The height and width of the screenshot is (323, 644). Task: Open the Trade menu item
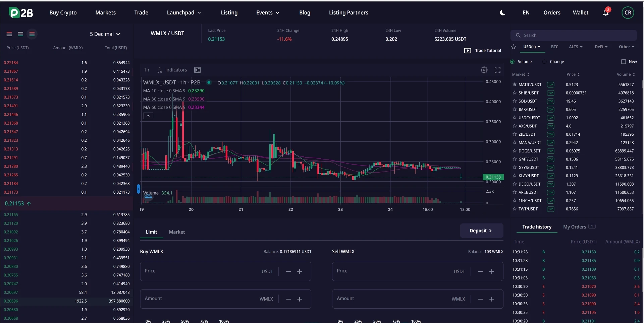tap(141, 13)
